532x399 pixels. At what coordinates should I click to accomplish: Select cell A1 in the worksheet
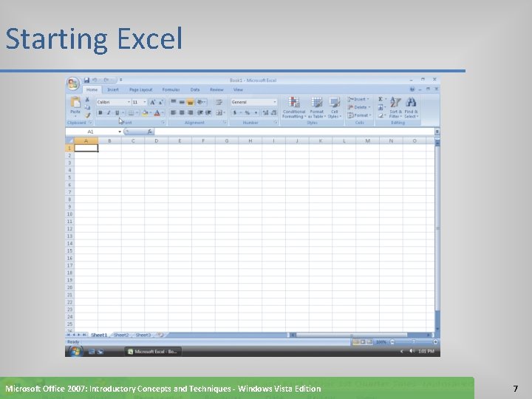point(86,148)
